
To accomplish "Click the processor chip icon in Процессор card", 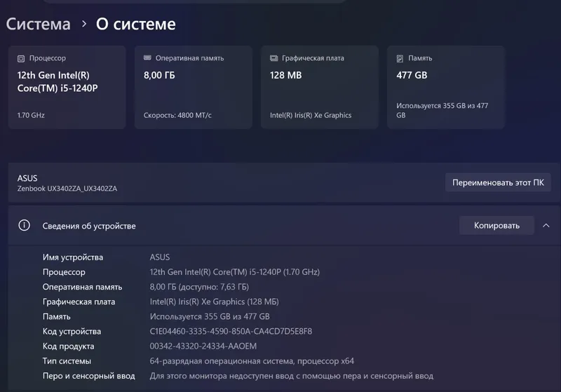I will [21, 58].
